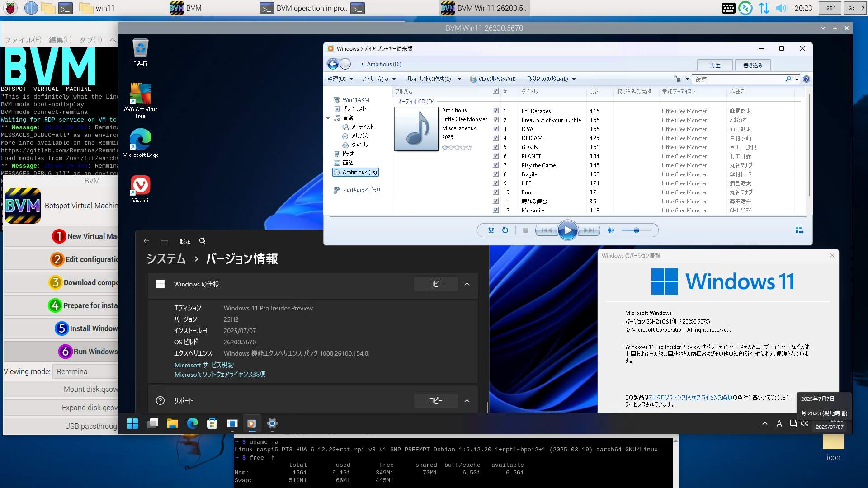Image resolution: width=868 pixels, height=488 pixels.
Task: Click the album art thumbnail for Ambitious
Action: (416, 129)
